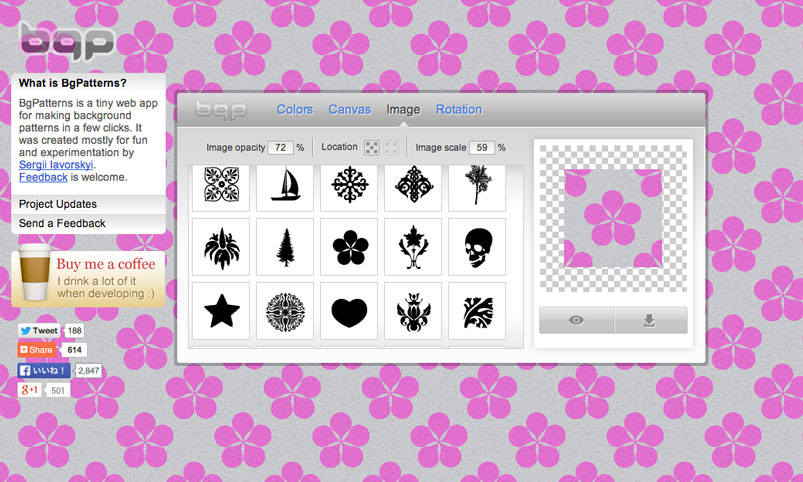Open the Rotation tab
Viewport: 803px width, 482px height.
pos(459,110)
